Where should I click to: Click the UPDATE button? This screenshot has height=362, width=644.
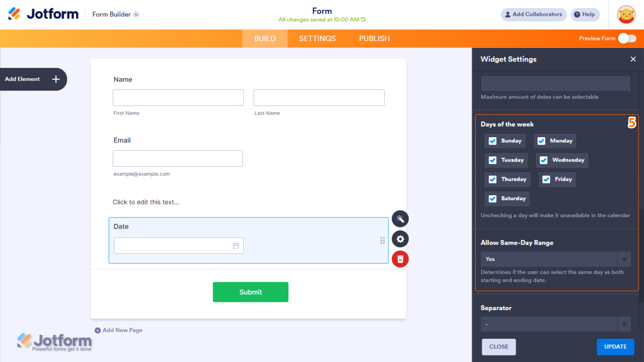[x=615, y=347]
